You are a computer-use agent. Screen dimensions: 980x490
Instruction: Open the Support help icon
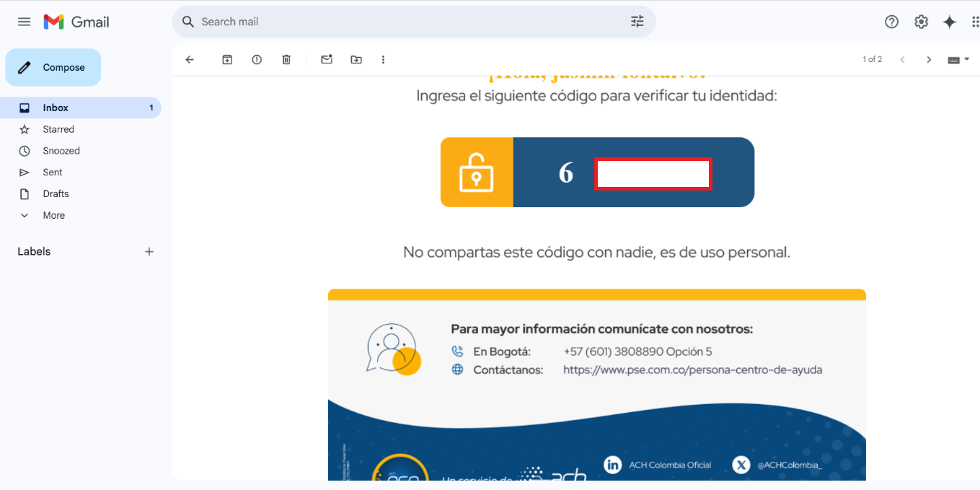891,22
